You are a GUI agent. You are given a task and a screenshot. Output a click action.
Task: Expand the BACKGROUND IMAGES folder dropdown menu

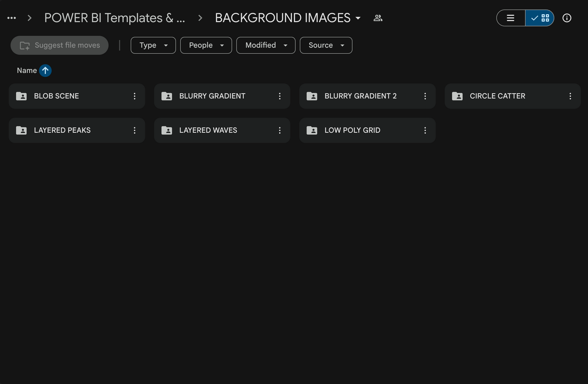point(358,18)
